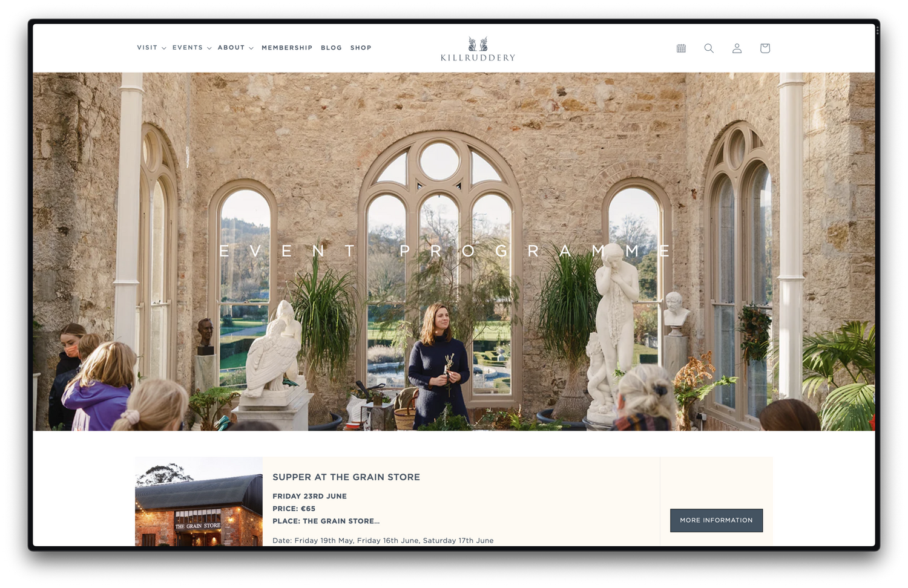908x588 pixels.
Task: Click the search magnifier icon
Action: (709, 48)
